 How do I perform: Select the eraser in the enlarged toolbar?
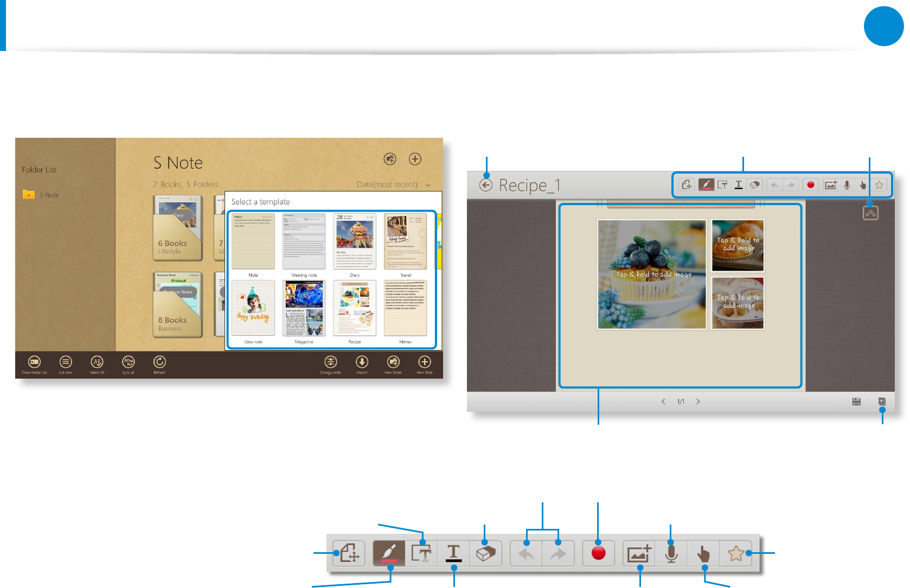486,553
